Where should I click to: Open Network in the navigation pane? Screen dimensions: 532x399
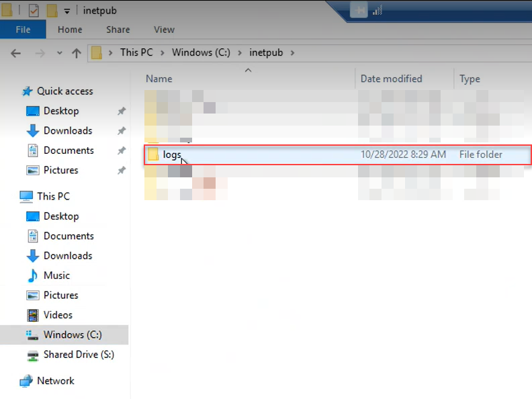coord(55,381)
